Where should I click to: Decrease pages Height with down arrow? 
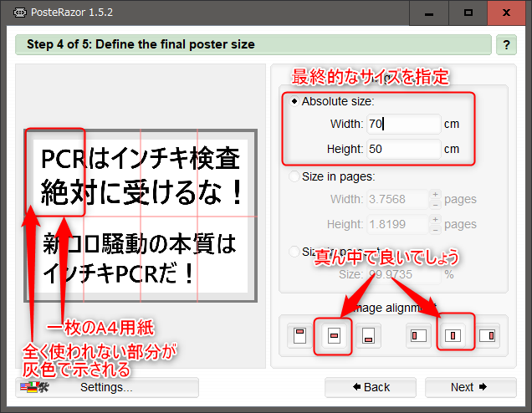click(435, 228)
